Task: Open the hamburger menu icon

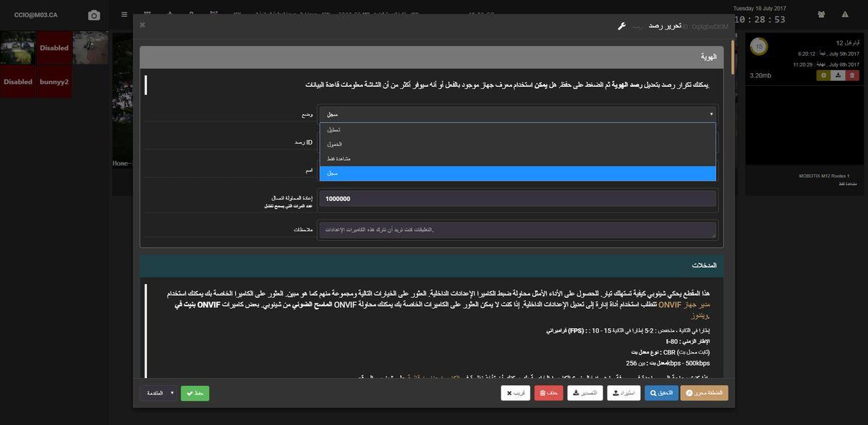Action: (x=124, y=14)
